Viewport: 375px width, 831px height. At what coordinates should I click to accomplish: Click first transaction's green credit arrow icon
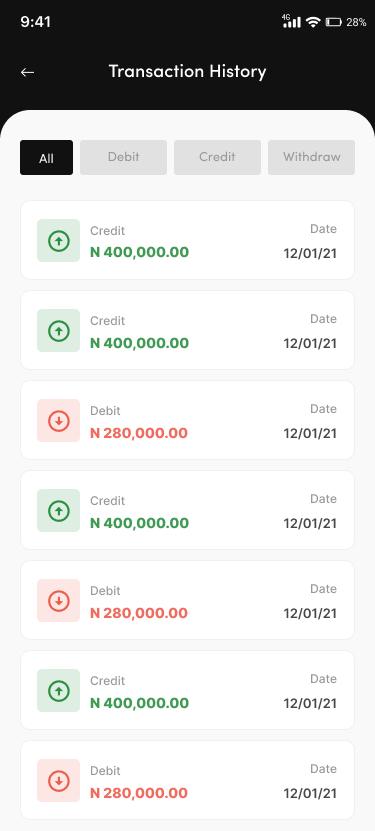[58, 241]
